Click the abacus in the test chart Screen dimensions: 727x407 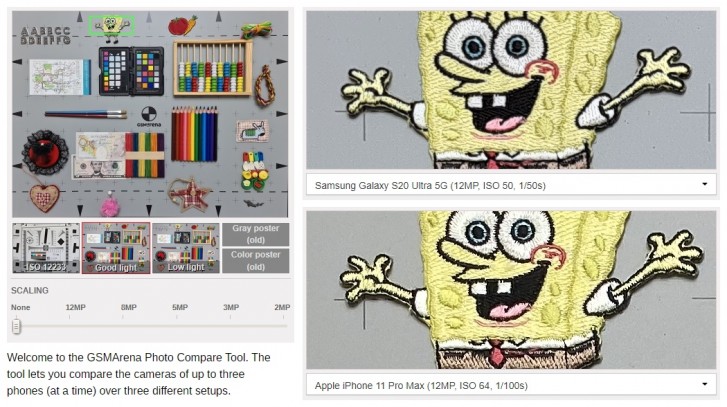pos(213,68)
